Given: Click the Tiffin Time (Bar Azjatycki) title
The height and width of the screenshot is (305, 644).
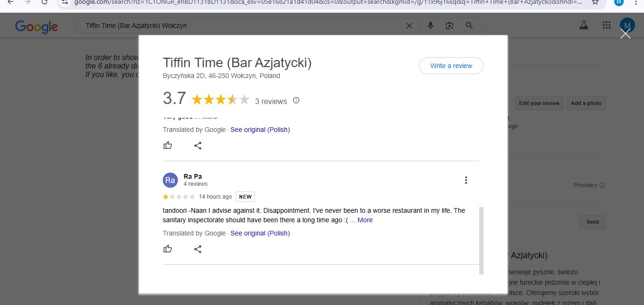Looking at the screenshot, I should click(237, 62).
